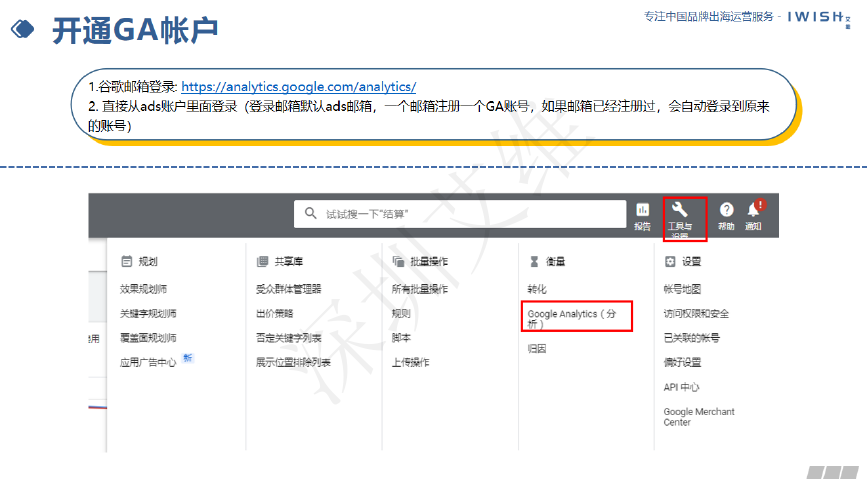The image size is (867, 488).
Task: Open 否定关键字列表
Action: coord(289,338)
